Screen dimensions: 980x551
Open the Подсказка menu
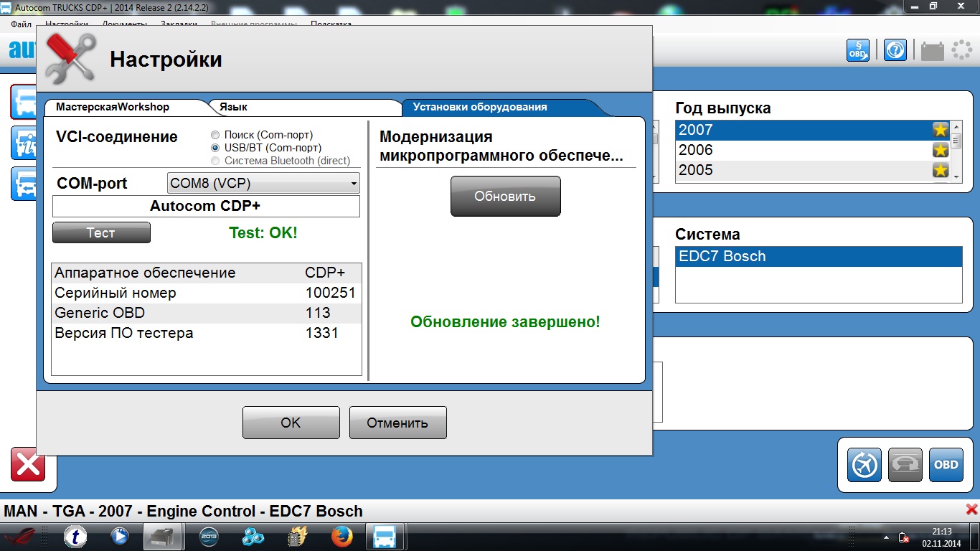click(x=331, y=24)
